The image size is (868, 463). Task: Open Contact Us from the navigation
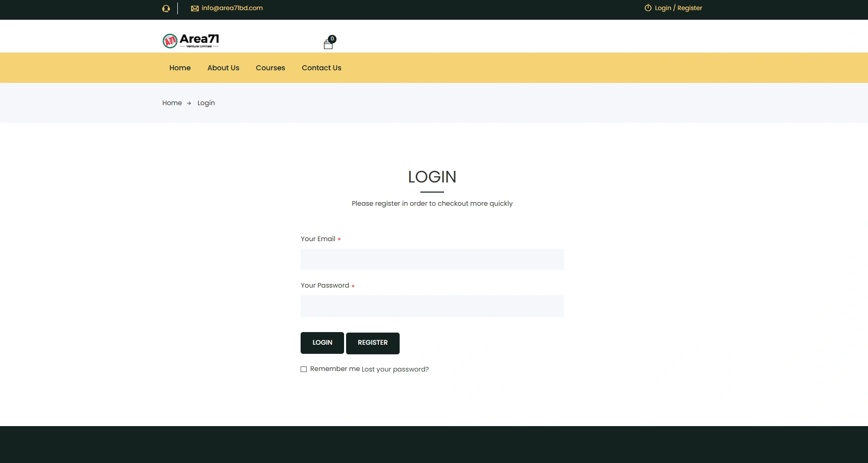click(x=321, y=68)
